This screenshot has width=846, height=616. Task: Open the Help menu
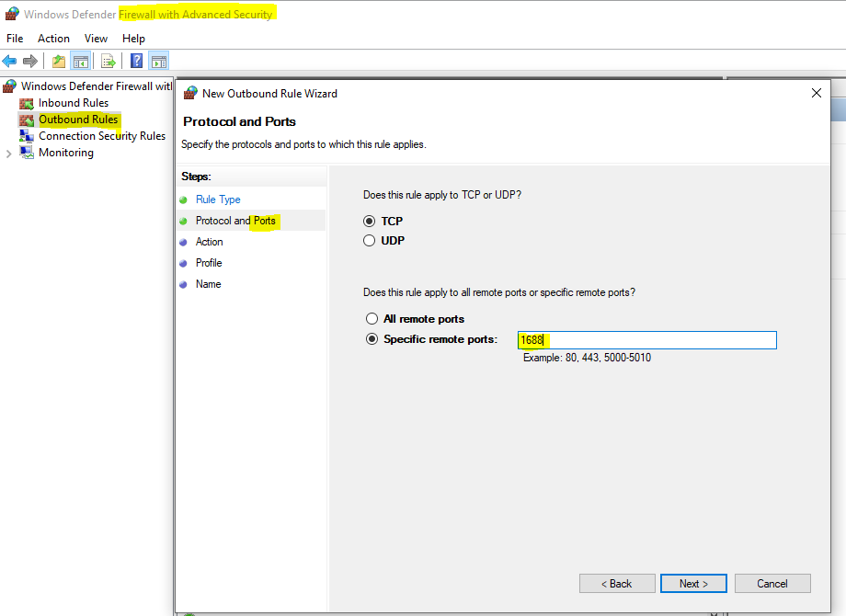point(133,39)
